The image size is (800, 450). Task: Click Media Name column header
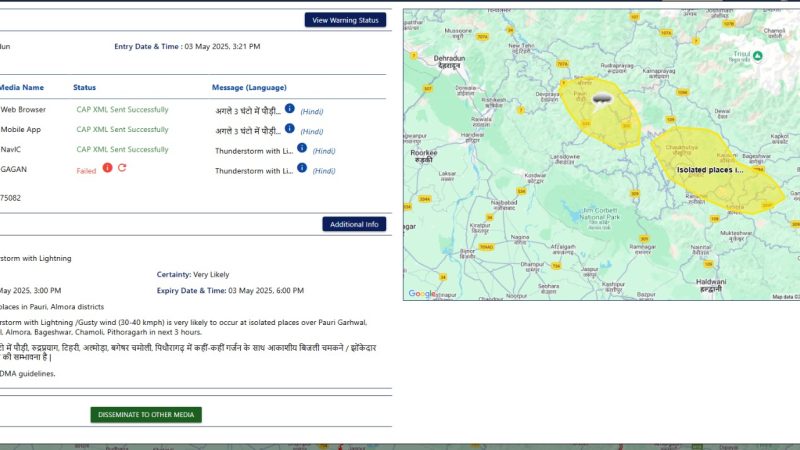[21, 87]
